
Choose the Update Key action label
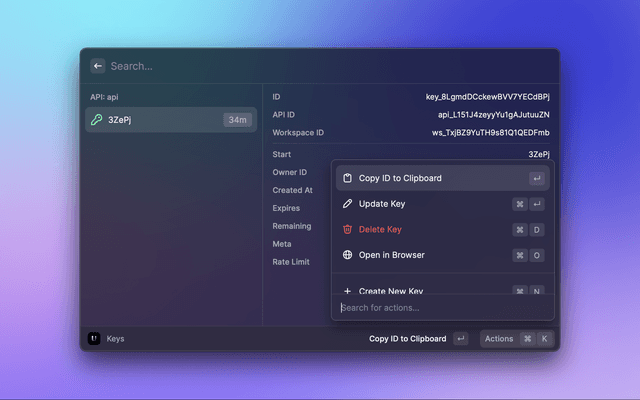381,204
